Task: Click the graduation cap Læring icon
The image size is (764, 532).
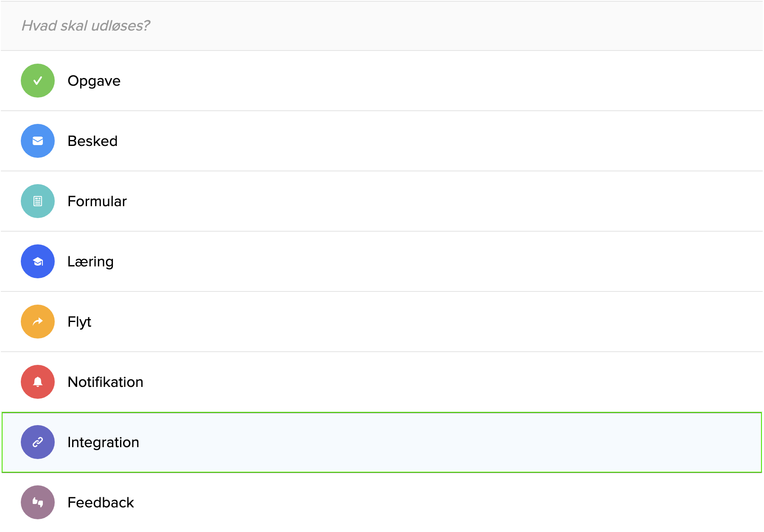Action: point(38,261)
